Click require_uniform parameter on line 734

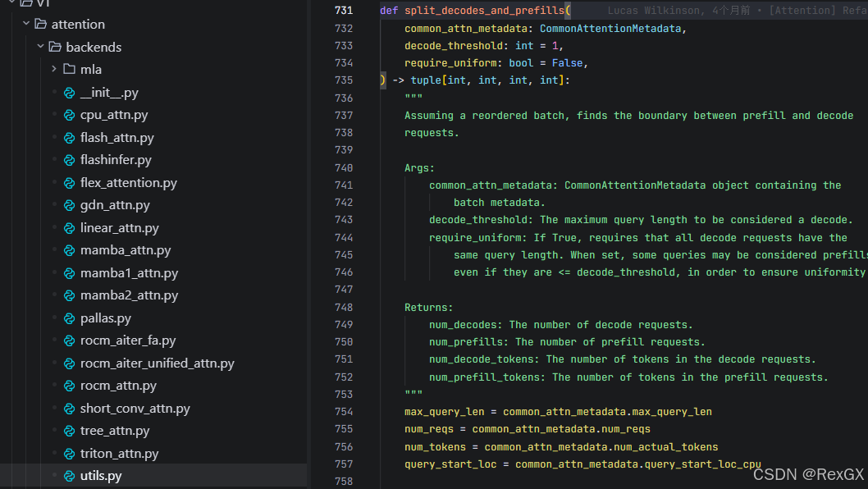coord(450,63)
